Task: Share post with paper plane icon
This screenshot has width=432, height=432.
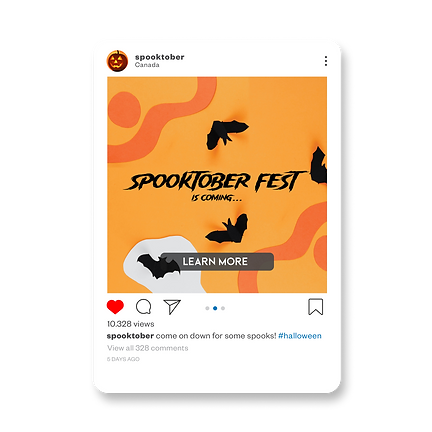Action: pos(172,307)
